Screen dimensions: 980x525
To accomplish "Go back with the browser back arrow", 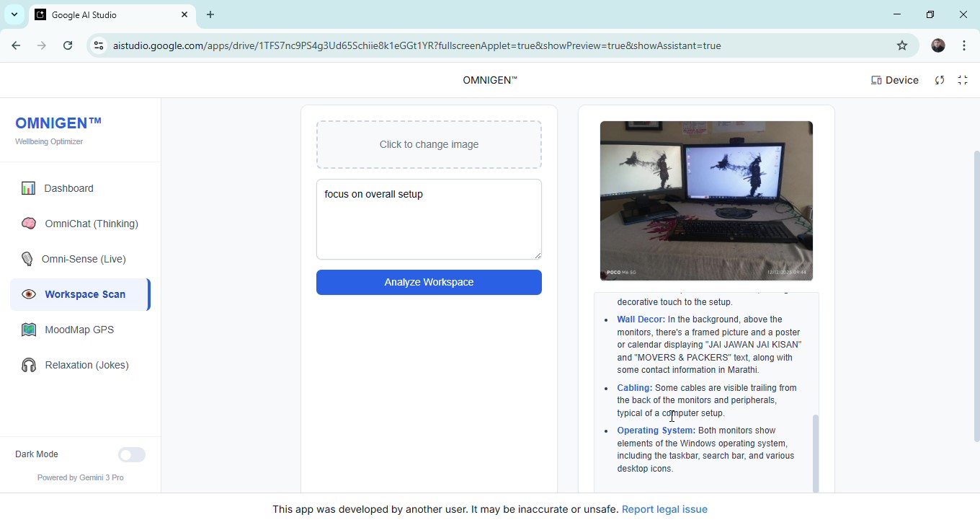I will (x=16, y=45).
